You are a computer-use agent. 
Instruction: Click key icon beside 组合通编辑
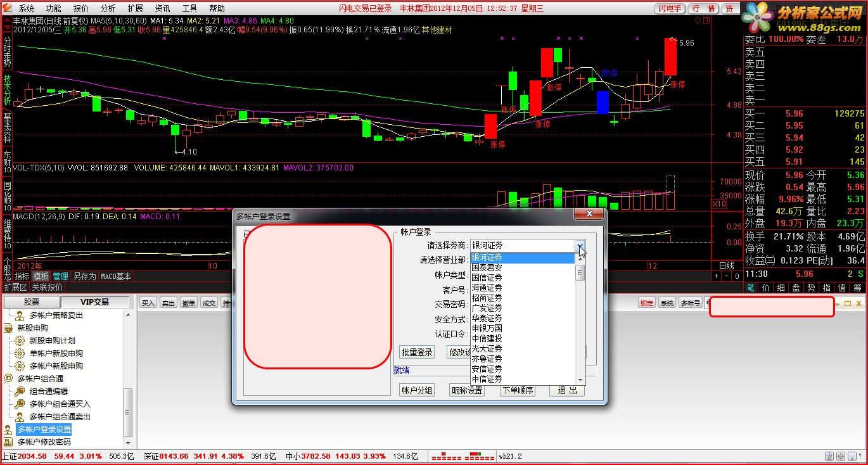pyautogui.click(x=20, y=392)
